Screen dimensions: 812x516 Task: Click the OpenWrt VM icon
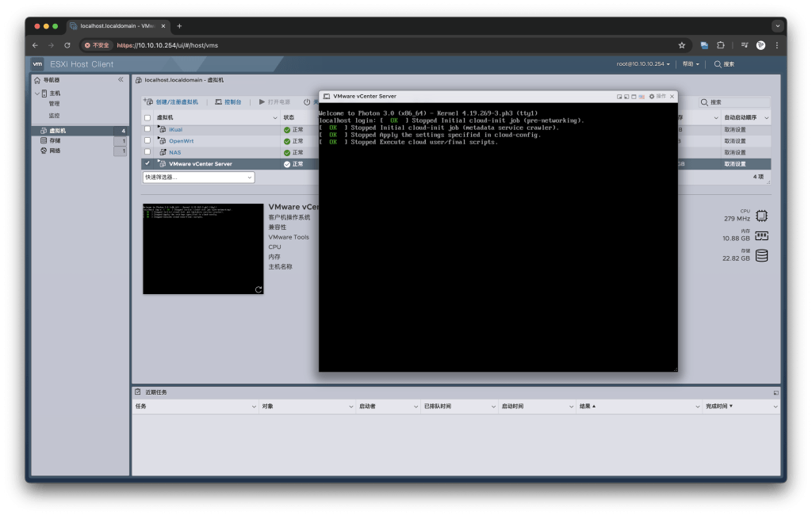(x=163, y=141)
